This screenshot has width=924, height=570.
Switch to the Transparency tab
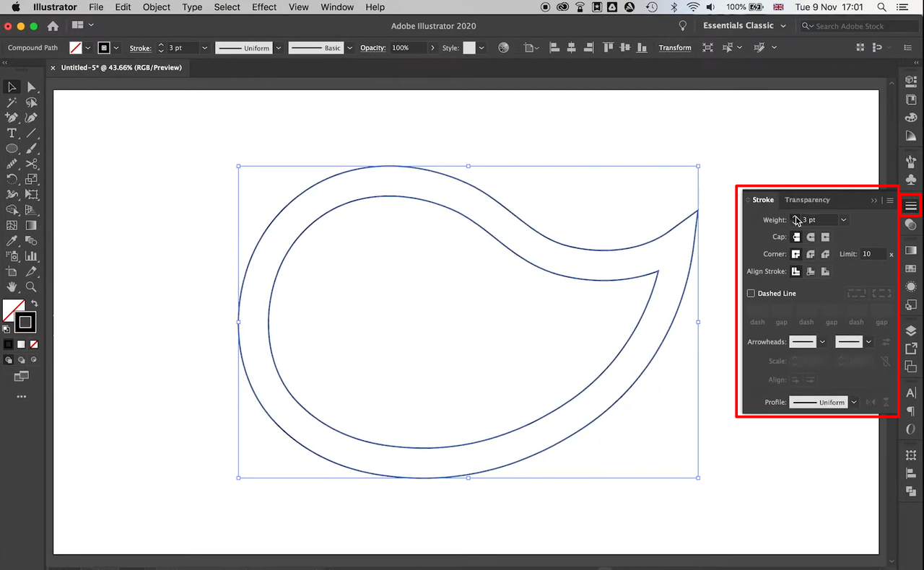807,200
